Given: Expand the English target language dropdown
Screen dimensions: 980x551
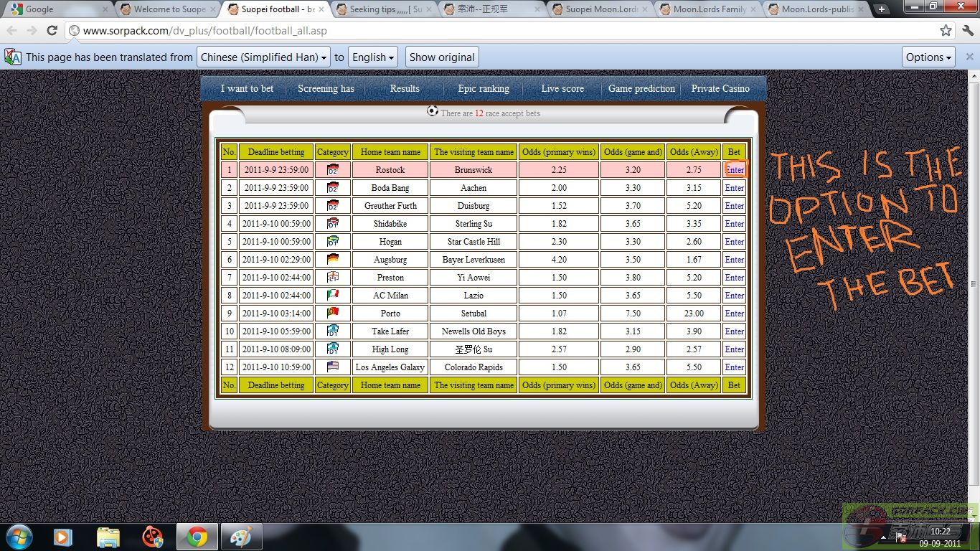Looking at the screenshot, I should point(373,57).
